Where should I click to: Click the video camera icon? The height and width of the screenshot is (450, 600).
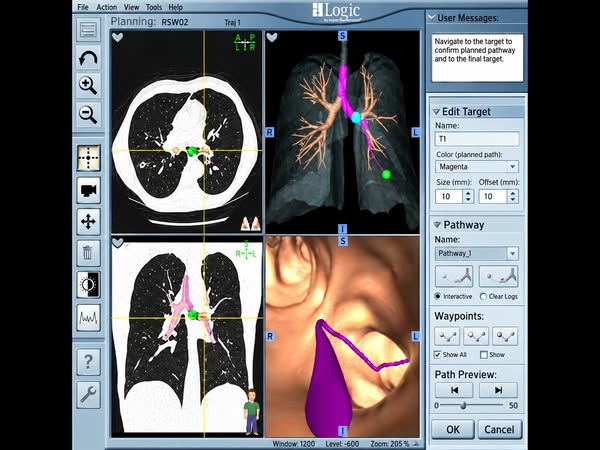(88, 190)
